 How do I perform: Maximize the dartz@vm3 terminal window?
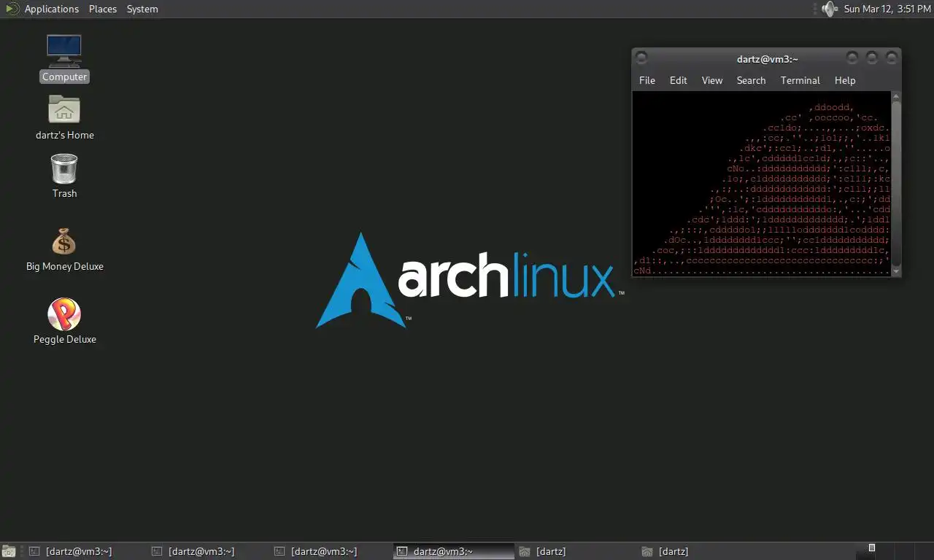(x=871, y=58)
